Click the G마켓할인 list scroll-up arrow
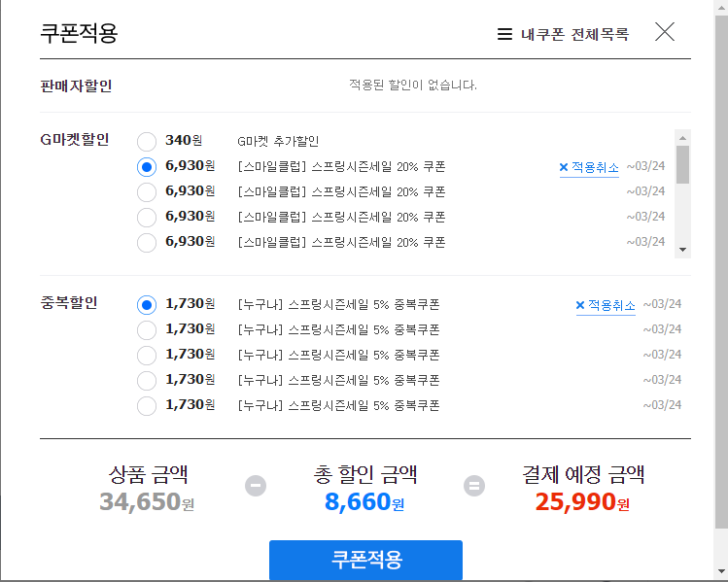 (682, 138)
